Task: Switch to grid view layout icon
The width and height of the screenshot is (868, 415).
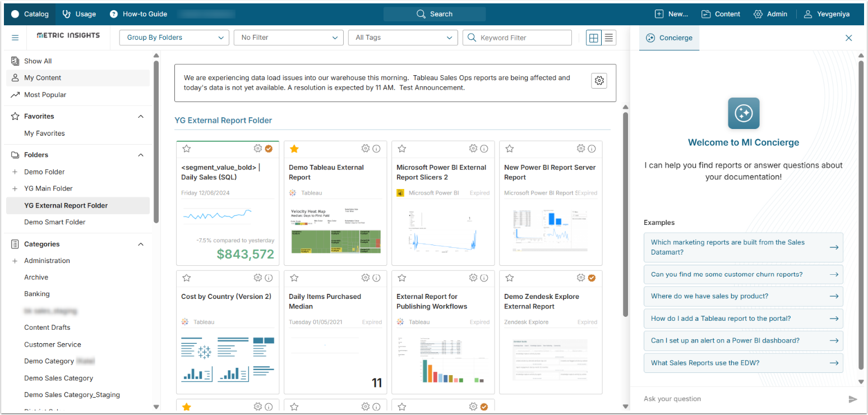Action: pos(593,38)
